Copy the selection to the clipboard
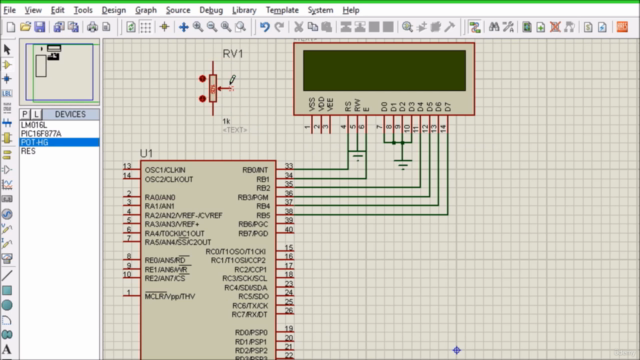The image size is (640, 360). coord(313,27)
